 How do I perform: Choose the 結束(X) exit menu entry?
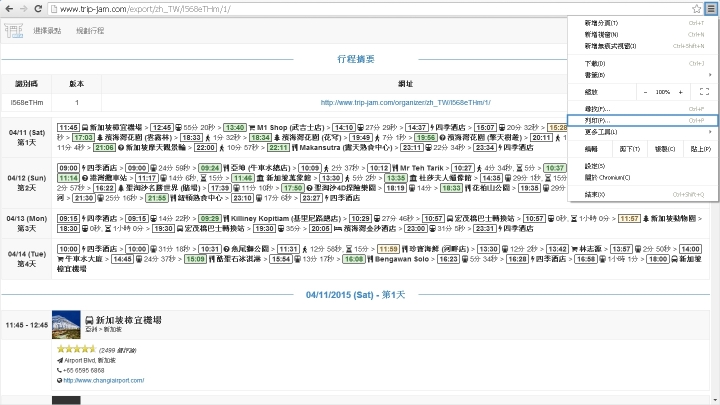point(643,194)
